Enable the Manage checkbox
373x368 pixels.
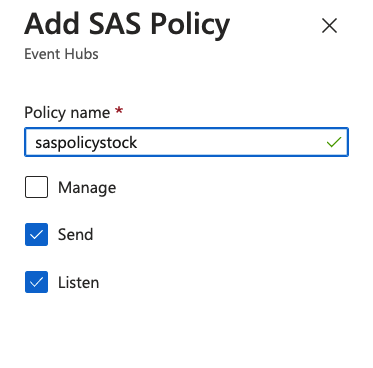(36, 187)
